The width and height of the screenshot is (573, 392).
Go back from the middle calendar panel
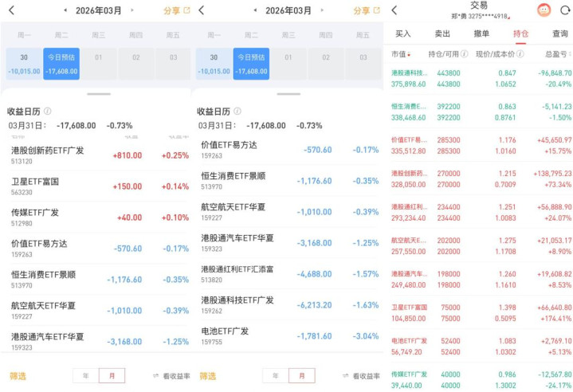point(202,10)
